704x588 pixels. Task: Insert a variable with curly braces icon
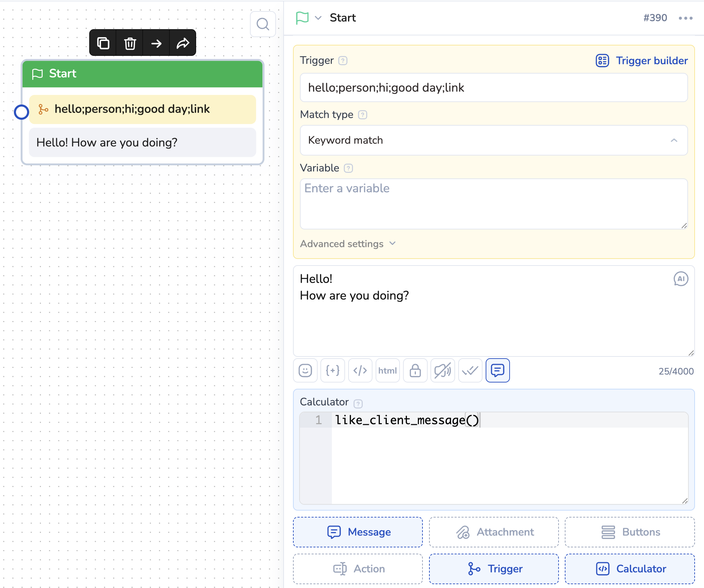tap(333, 370)
